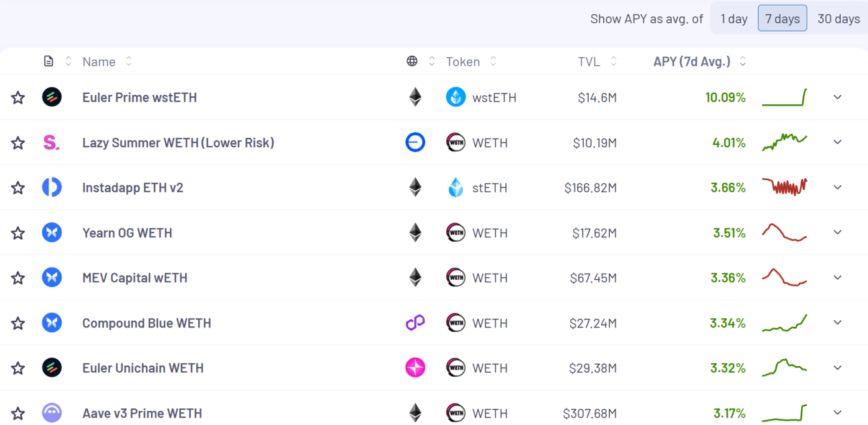Viewport: 868px width, 425px height.
Task: Click the Base chain icon on Lazy Summer row
Action: [415, 143]
